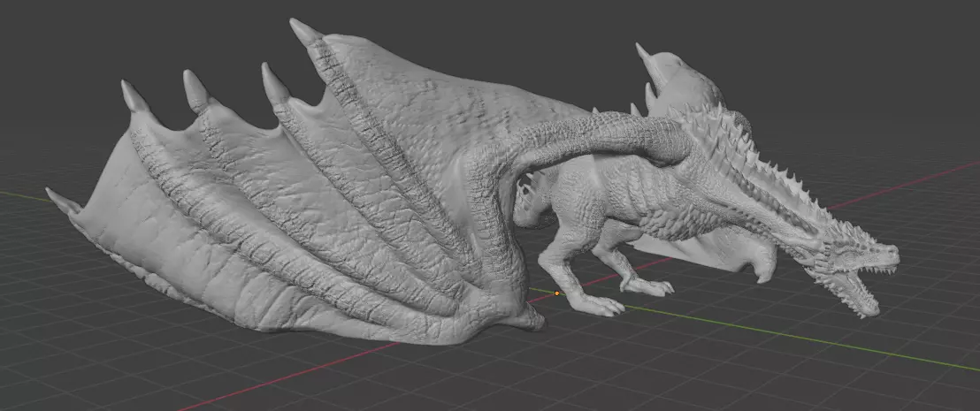Click the orange object origin dot
This screenshot has width=980, height=411.
click(557, 293)
